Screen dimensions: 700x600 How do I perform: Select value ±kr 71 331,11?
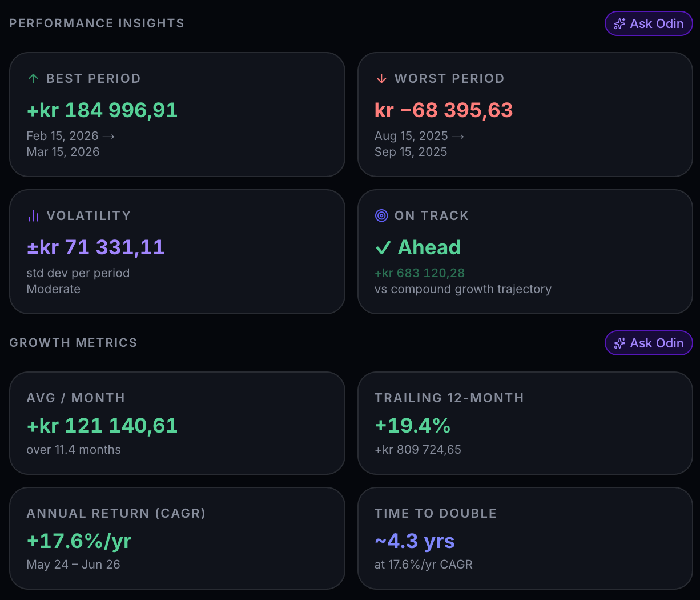[x=95, y=247]
